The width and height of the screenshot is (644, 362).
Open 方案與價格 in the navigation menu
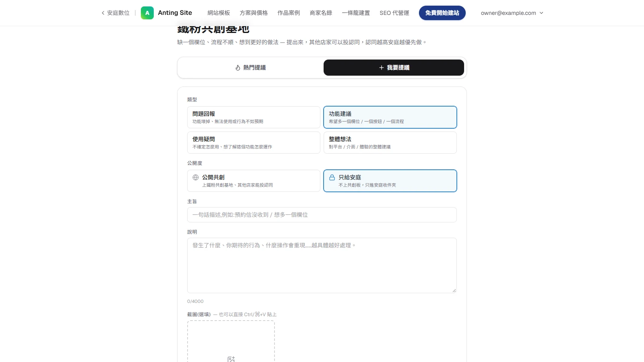(254, 13)
